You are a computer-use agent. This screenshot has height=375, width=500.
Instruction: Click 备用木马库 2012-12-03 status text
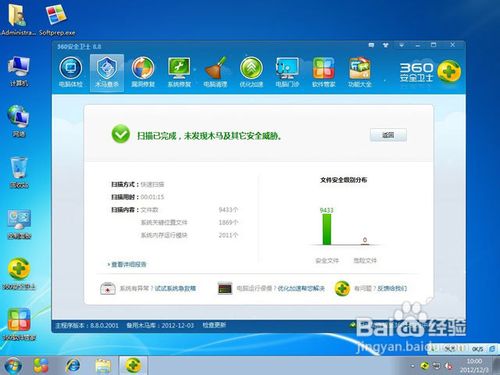(x=160, y=325)
